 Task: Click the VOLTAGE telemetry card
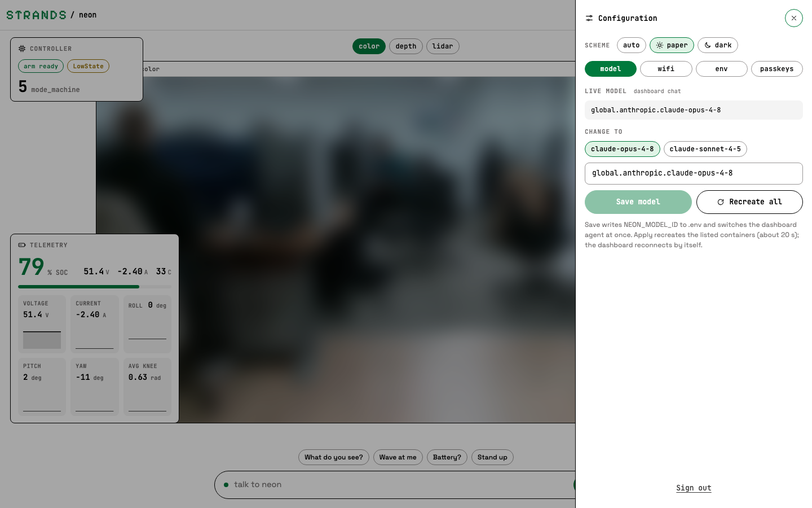coord(42,324)
